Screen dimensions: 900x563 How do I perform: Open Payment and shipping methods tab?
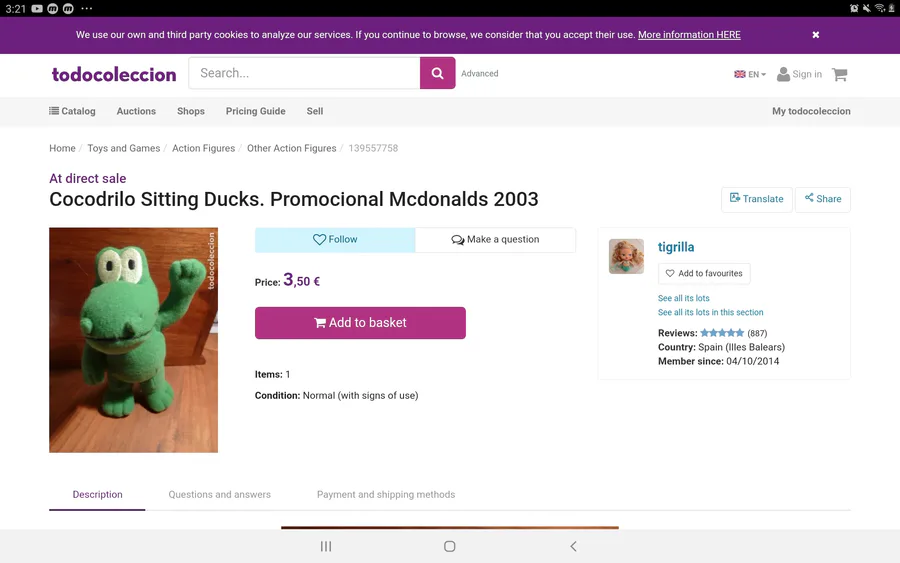(x=386, y=494)
